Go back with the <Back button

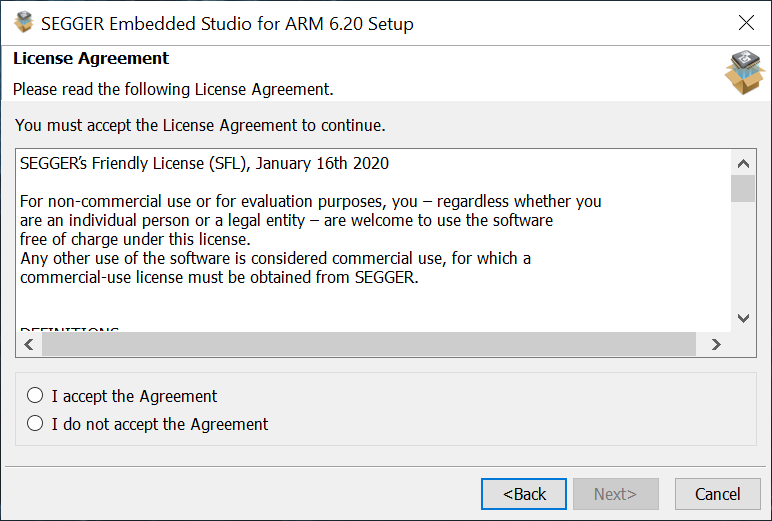click(524, 494)
